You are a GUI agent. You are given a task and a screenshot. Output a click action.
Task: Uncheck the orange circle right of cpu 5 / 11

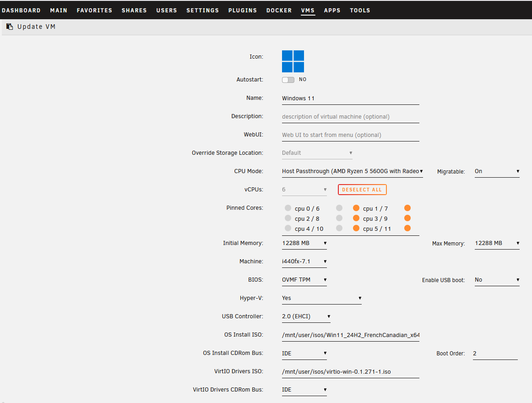(407, 229)
